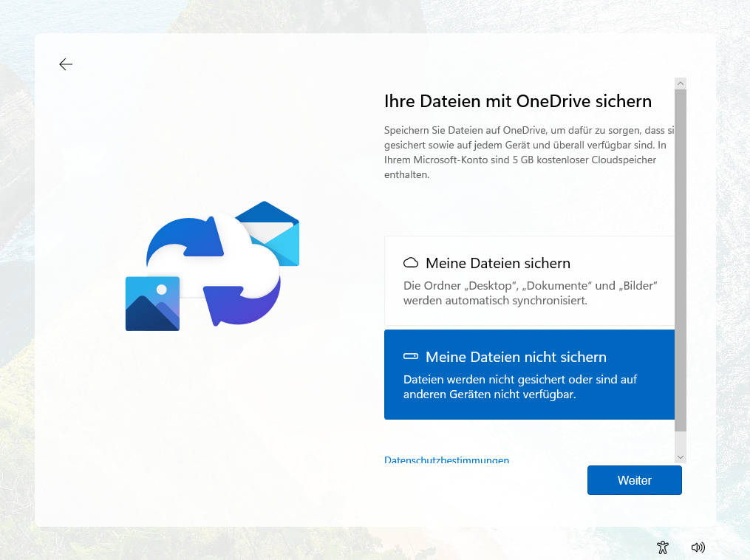This screenshot has height=560, width=750.
Task: Open the accessibility (Barrierefreiheit) icon
Action: point(662,547)
